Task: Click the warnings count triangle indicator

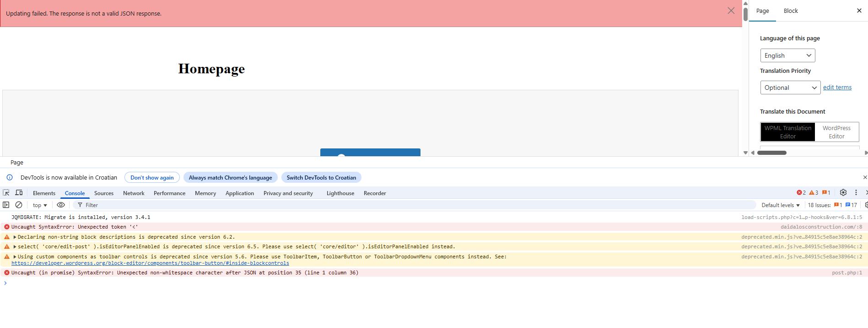Action: click(814, 193)
